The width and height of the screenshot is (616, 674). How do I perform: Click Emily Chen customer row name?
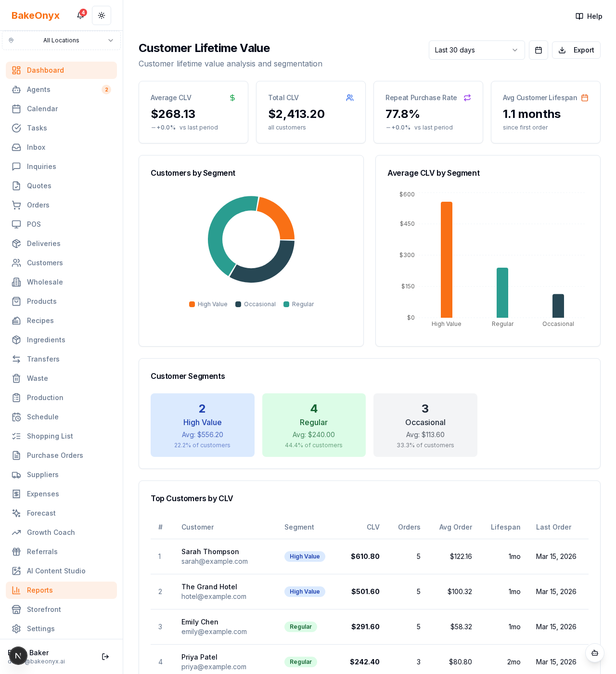pos(200,622)
